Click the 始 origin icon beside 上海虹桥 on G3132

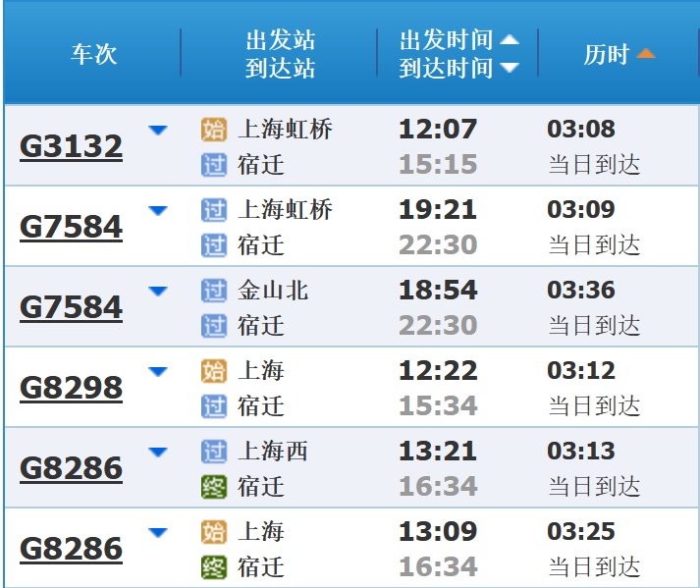(213, 129)
